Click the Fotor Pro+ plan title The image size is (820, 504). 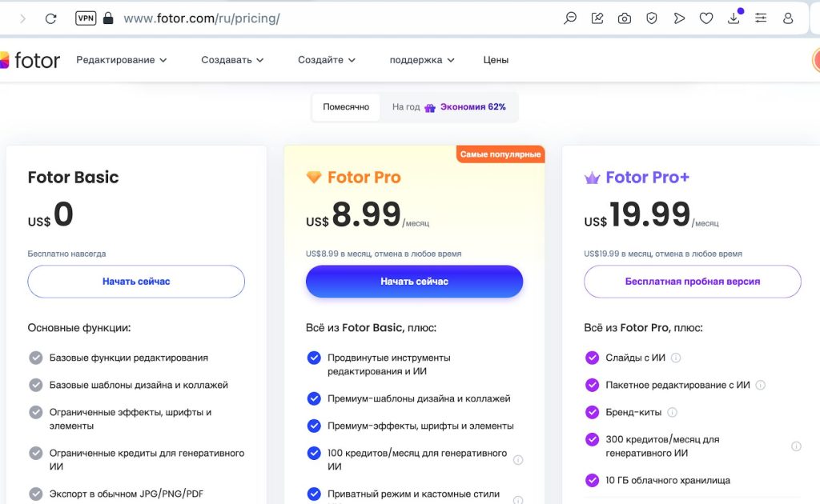(647, 178)
